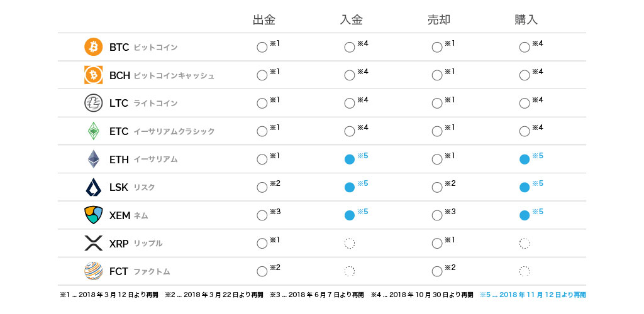Viewport: 644px width, 314px height.
Task: Click the Ripple XRP X-shaped logo
Action: pos(93,243)
